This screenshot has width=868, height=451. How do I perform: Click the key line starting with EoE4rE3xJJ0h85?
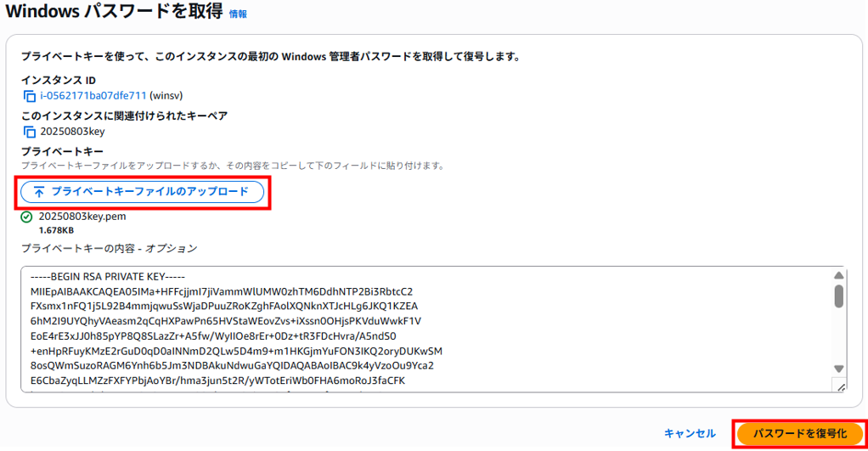click(213, 335)
